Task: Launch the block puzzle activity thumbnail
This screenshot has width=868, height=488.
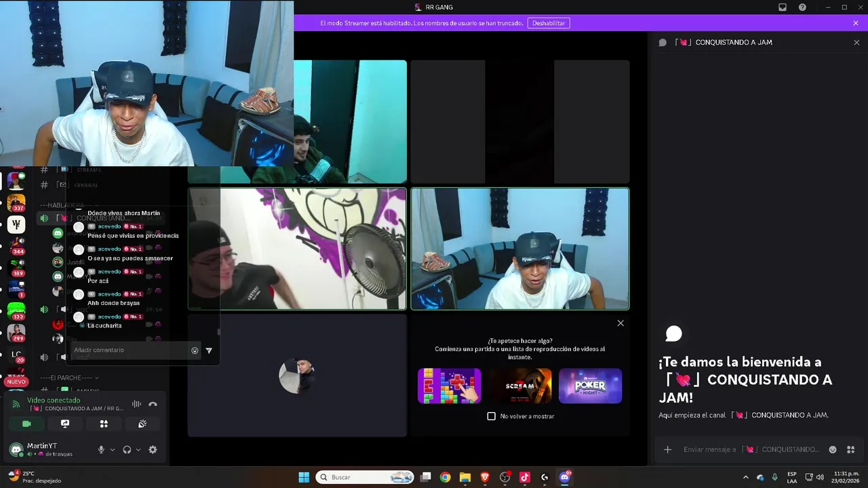Action: [449, 386]
